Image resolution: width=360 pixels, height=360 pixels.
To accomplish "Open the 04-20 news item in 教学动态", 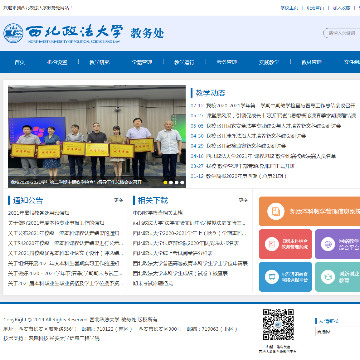I will (238, 146).
